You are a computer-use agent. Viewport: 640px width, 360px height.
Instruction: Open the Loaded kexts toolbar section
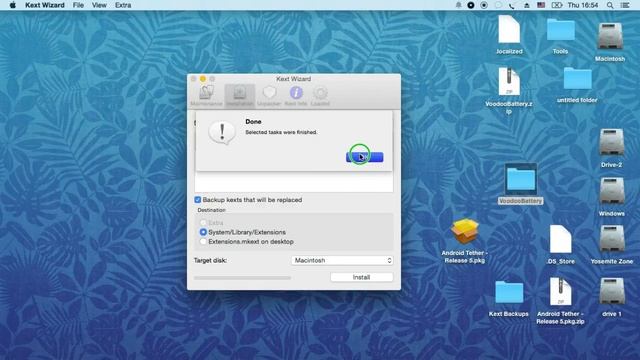[320, 96]
